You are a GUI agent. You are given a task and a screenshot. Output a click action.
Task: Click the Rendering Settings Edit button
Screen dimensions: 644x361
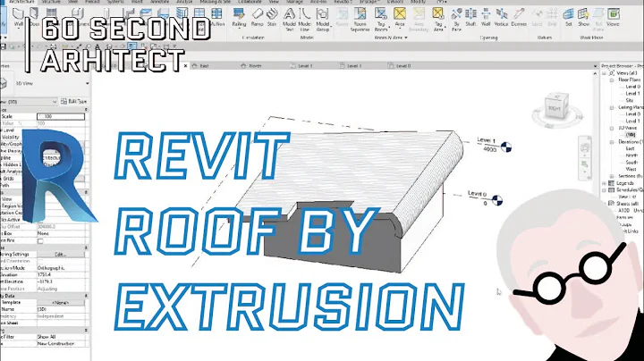coord(61,255)
